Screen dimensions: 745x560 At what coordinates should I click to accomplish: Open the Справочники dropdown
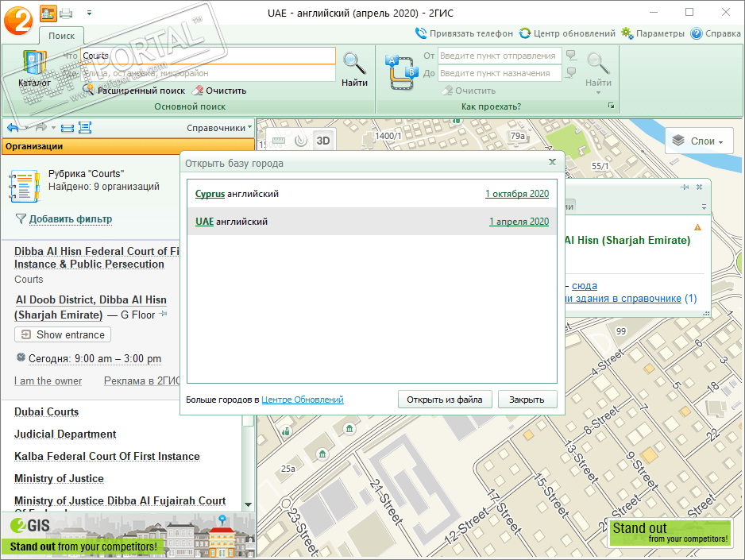[219, 128]
